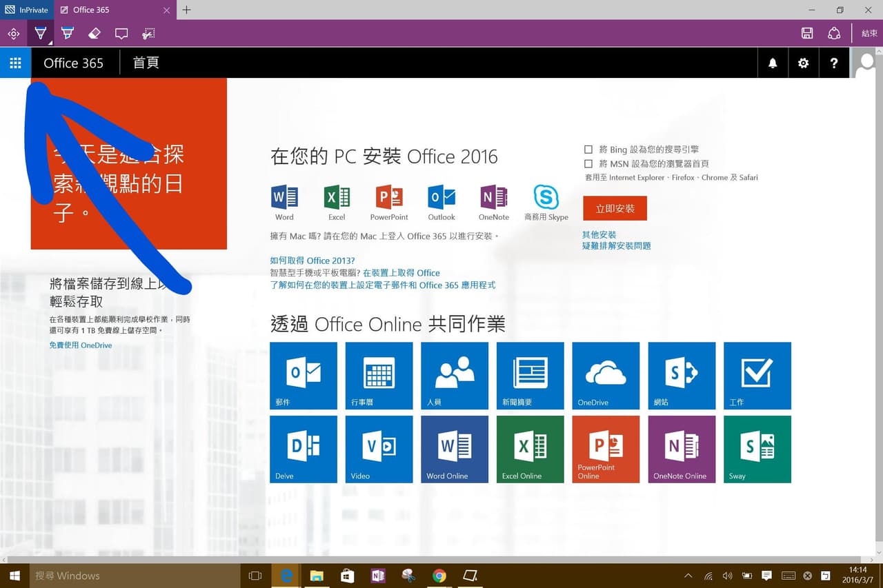Open a new browser tab with plus
883x588 pixels.
(x=186, y=10)
